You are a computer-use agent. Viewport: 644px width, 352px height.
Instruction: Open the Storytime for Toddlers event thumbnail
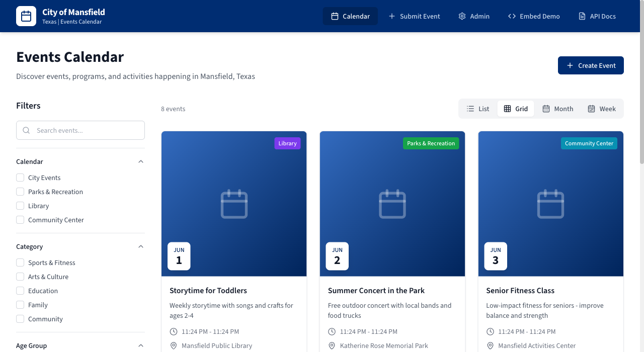[234, 204]
